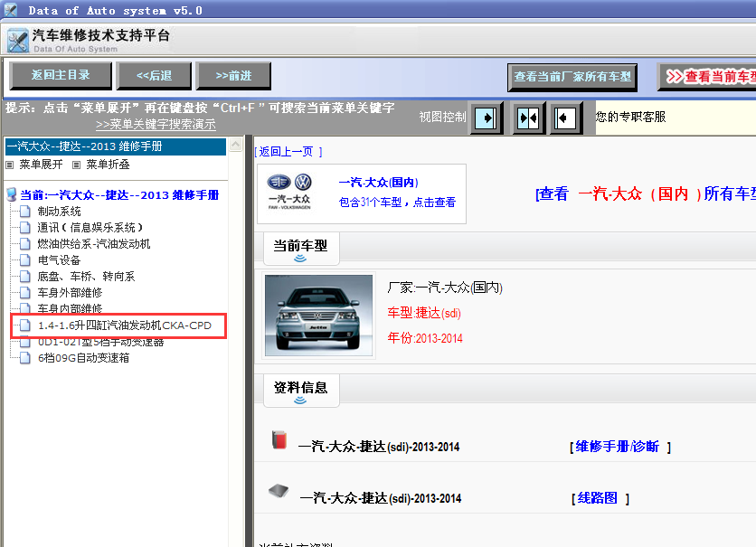Viewport: 756px width, 547px height.
Task: Select 0D1-02T型5档手动变速器 tree item
Action: [x=100, y=343]
